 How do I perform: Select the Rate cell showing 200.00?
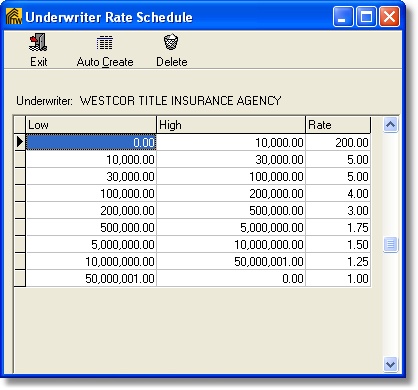point(338,142)
